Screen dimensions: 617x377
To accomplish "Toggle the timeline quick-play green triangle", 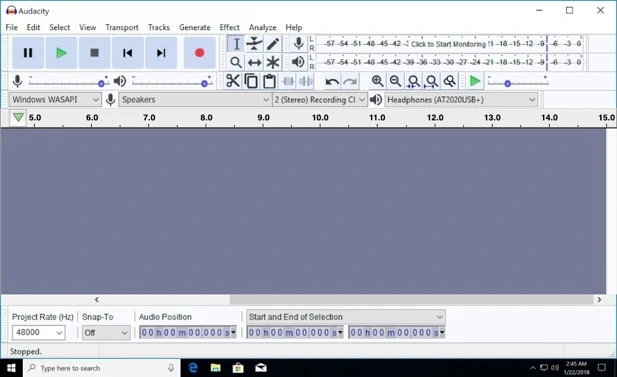I will [x=18, y=117].
